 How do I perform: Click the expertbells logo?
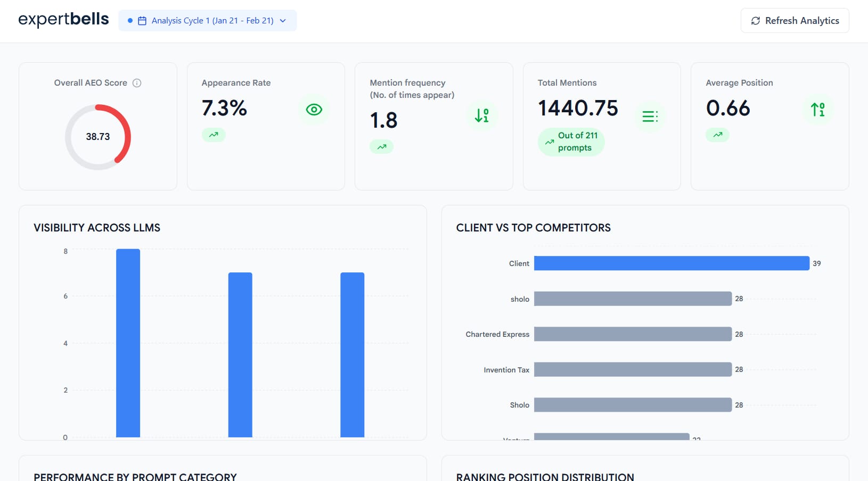[x=63, y=20]
